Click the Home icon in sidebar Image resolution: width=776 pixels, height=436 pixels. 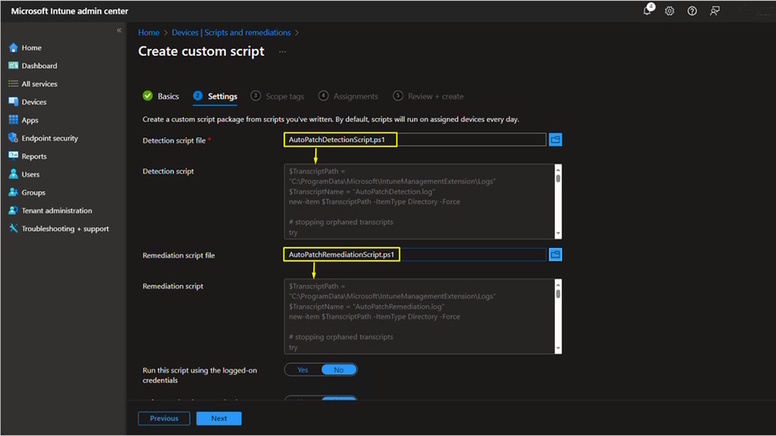[13, 48]
